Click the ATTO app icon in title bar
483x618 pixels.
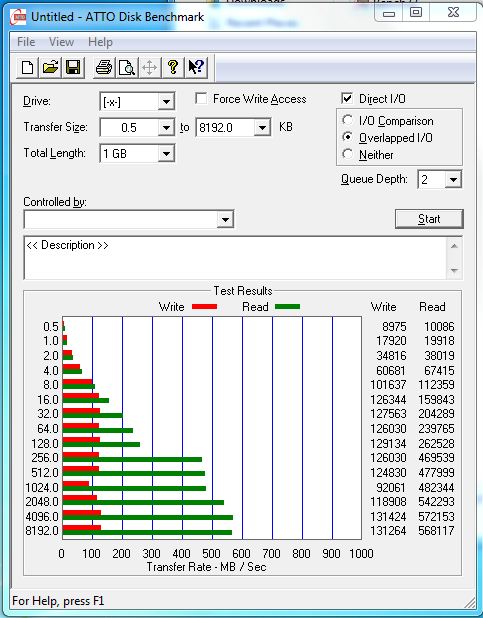click(x=18, y=17)
